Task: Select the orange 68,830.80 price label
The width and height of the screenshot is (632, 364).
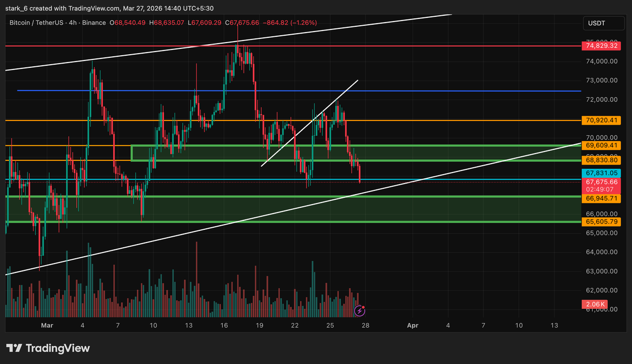Action: pos(600,160)
